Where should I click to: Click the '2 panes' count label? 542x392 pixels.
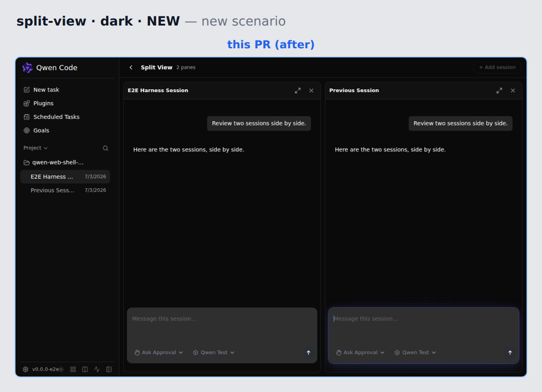(x=186, y=67)
